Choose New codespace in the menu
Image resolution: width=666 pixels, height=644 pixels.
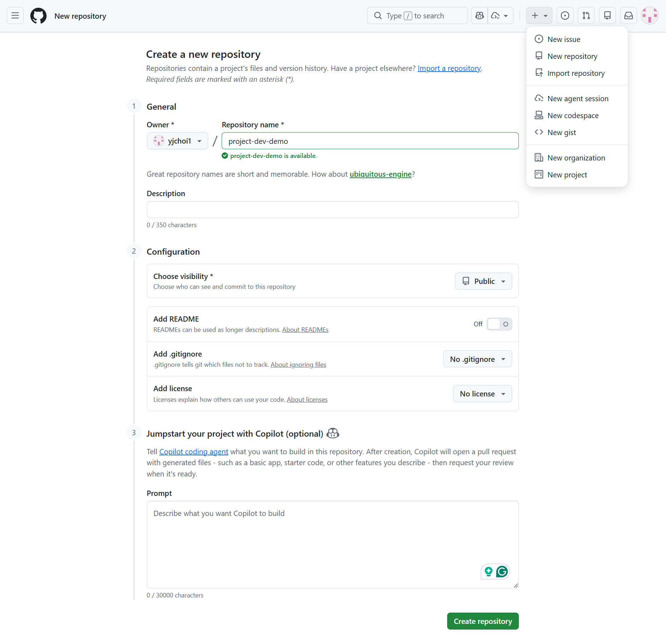(x=572, y=115)
